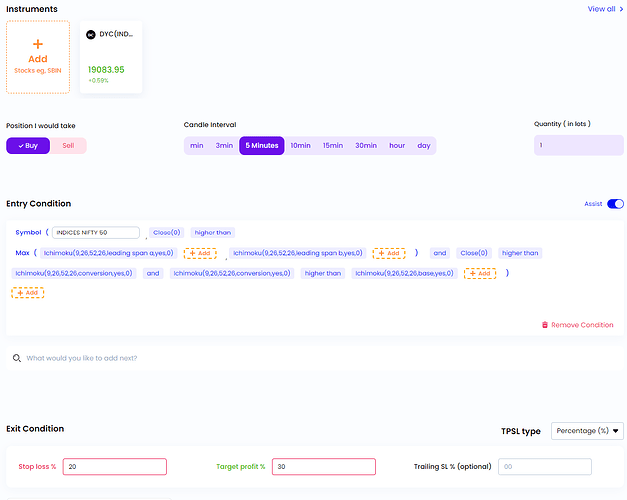Viewport: 627px width, 500px height.
Task: Choose the 3min candle interval
Action: pyautogui.click(x=224, y=146)
